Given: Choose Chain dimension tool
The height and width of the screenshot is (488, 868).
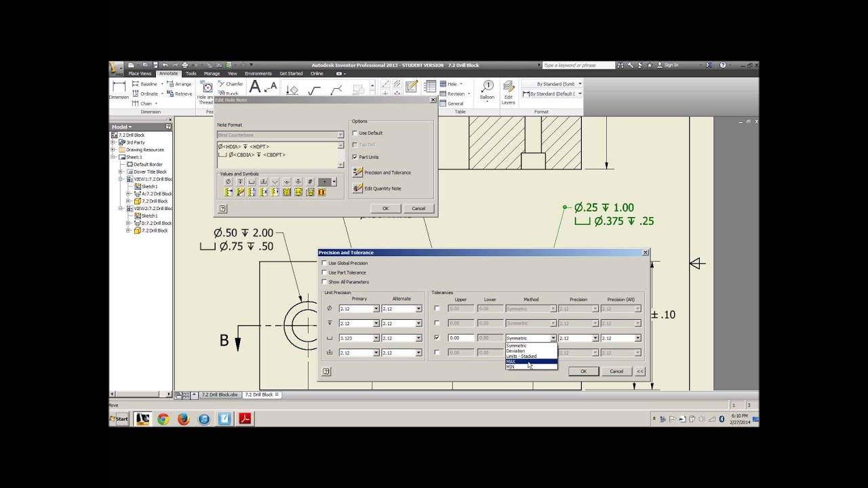Looking at the screenshot, I should click(142, 104).
